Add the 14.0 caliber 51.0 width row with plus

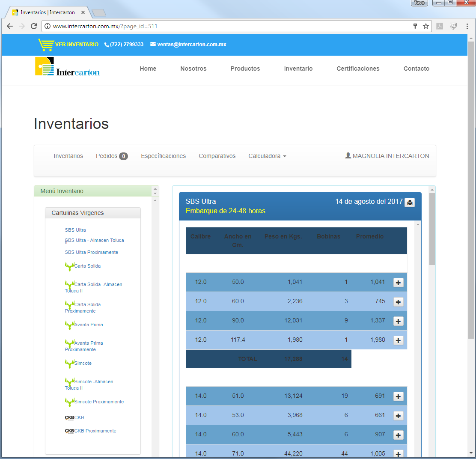click(398, 396)
